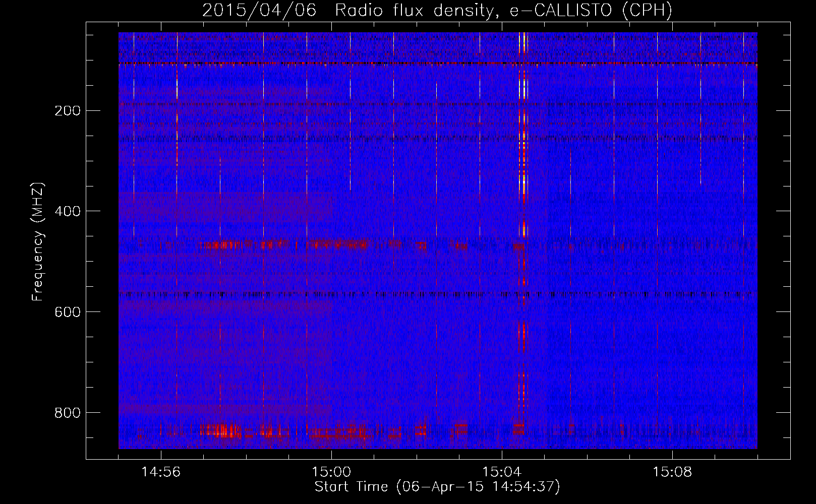The image size is (816, 504).
Task: Click the 14:56 time tick label
Action: point(161,472)
